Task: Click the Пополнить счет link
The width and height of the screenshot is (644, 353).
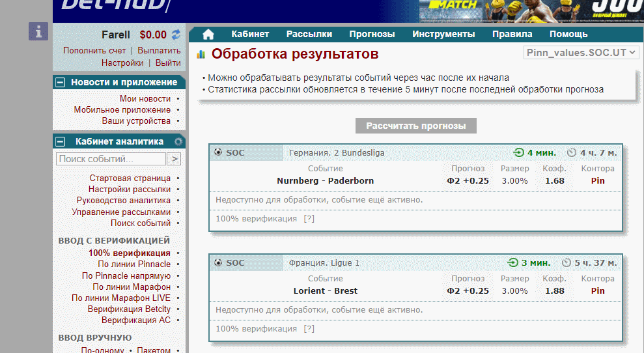Action: [94, 50]
